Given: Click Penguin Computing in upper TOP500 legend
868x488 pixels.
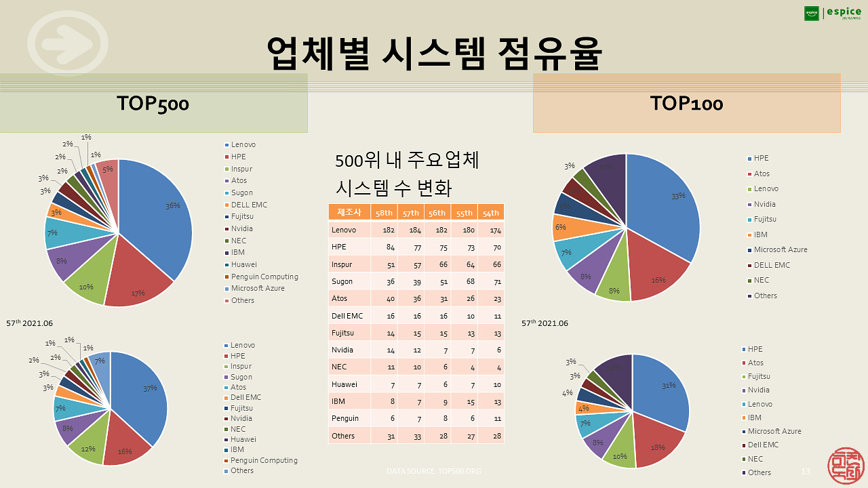Looking at the screenshot, I should 264,277.
